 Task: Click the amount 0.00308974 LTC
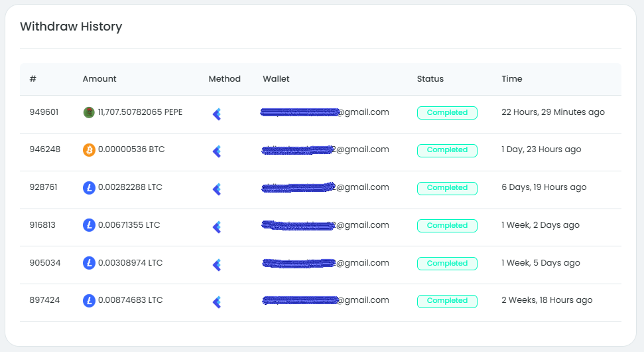tap(130, 263)
